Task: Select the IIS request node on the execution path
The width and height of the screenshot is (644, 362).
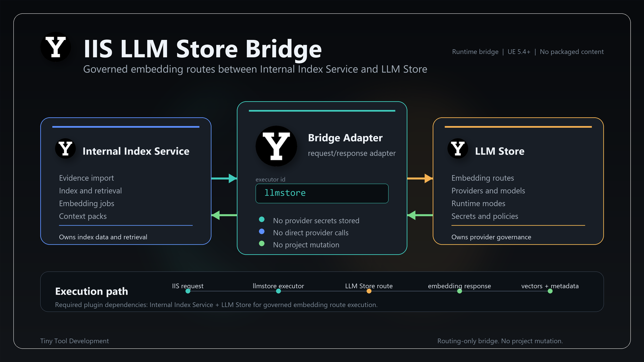Action: [188, 291]
